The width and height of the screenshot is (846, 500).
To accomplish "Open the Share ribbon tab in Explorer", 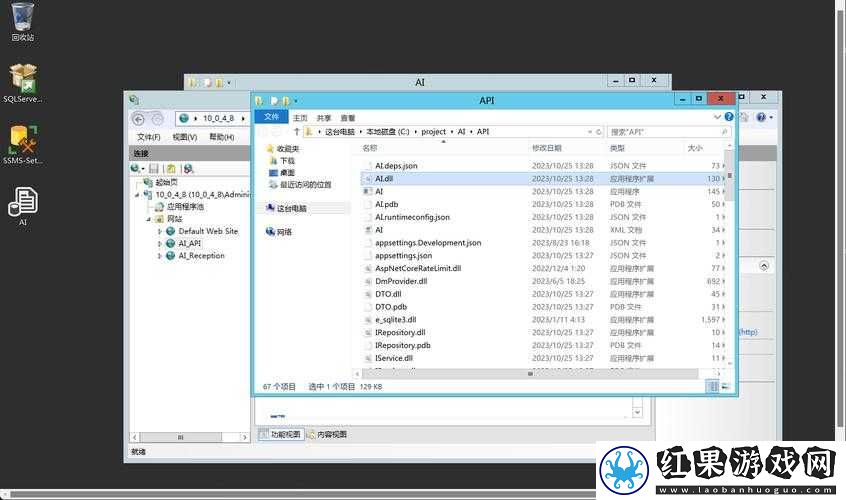I will [x=324, y=118].
